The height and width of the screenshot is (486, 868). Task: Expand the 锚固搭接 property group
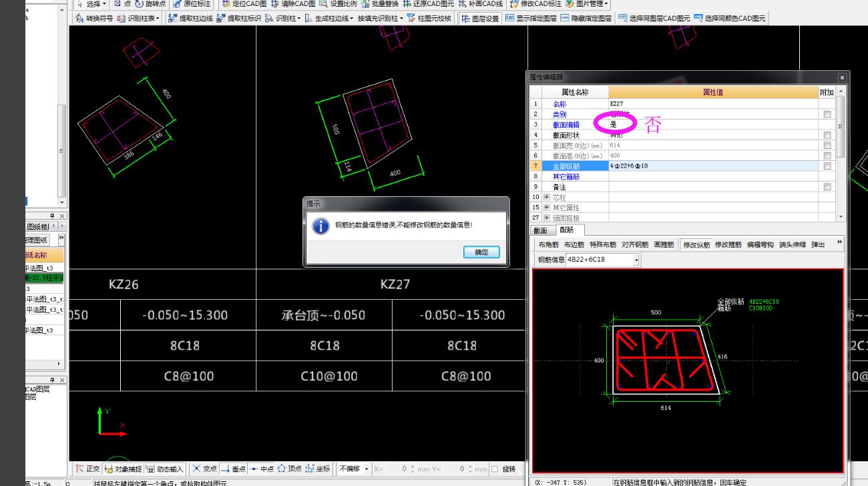[548, 218]
